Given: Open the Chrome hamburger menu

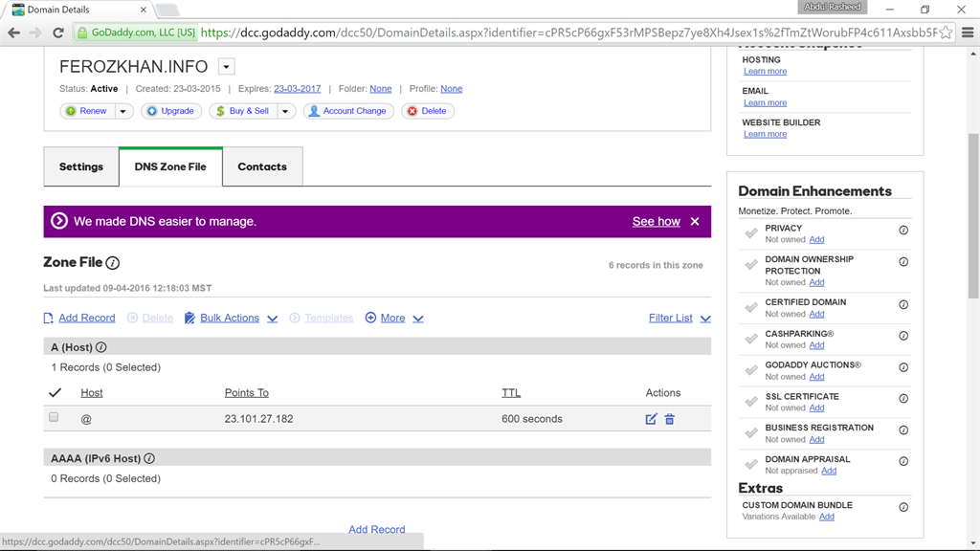Looking at the screenshot, I should pos(968,33).
